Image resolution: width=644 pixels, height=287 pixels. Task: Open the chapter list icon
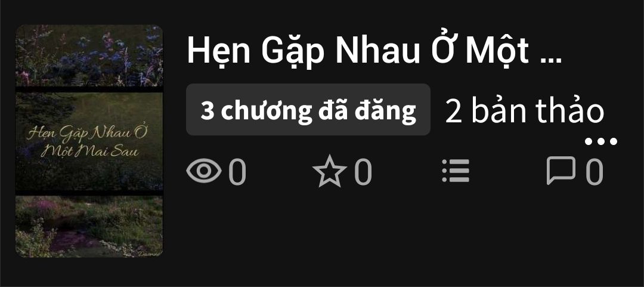pos(456,171)
